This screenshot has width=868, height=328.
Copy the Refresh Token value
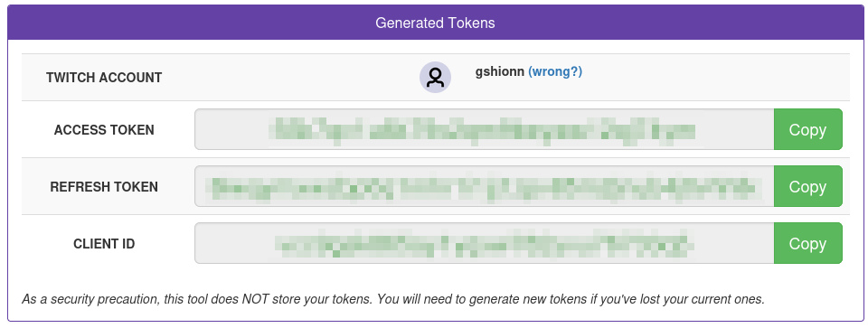(x=807, y=186)
